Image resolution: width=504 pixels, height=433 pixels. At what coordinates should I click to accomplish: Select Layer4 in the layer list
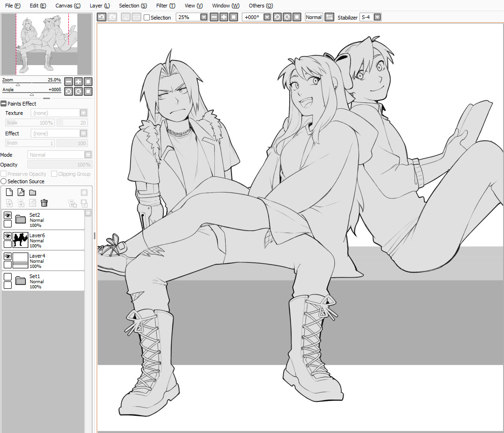(x=43, y=261)
